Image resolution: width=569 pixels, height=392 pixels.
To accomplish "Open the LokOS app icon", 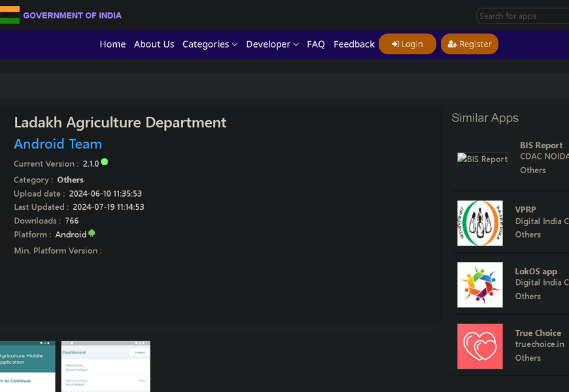I will pos(479,285).
